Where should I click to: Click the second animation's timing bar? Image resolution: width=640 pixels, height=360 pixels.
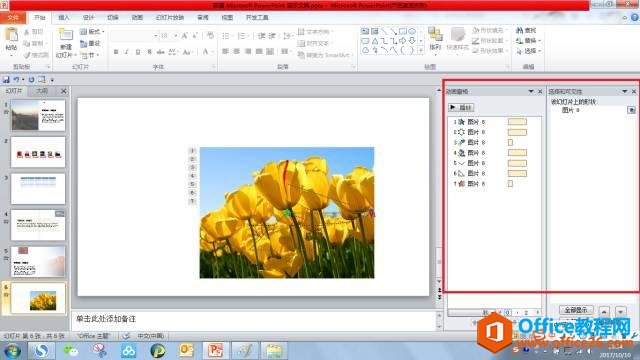[x=517, y=132]
